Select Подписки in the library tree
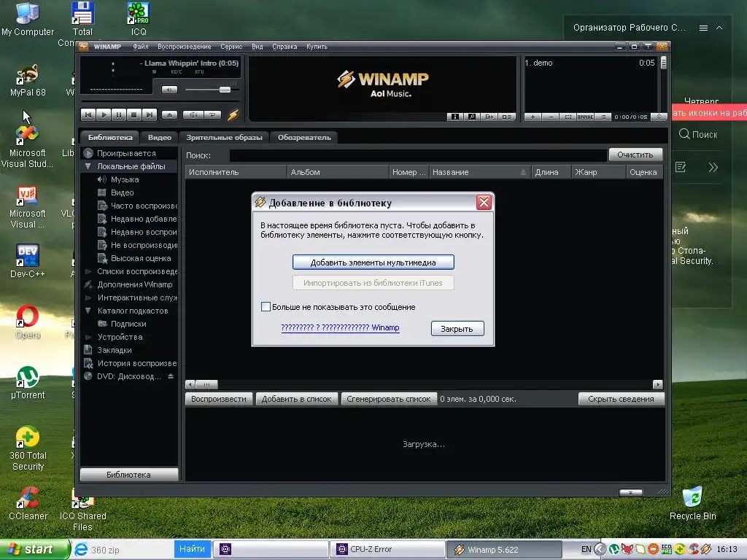 click(x=128, y=324)
